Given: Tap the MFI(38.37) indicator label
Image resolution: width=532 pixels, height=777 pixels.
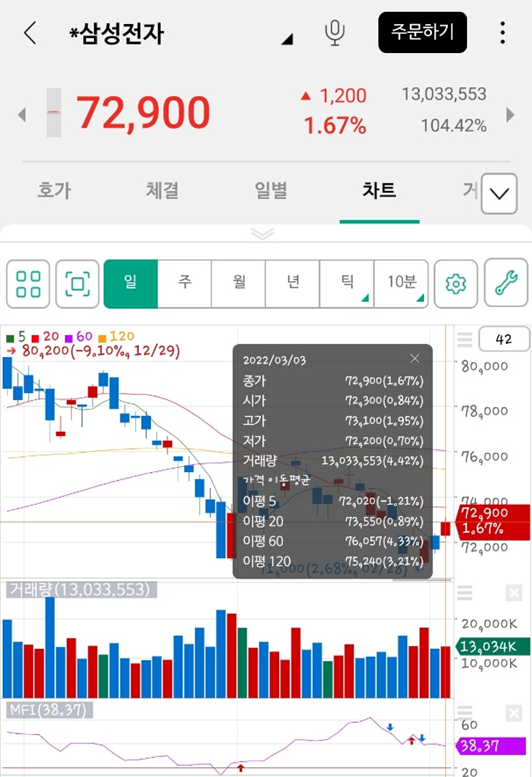Looking at the screenshot, I should (x=49, y=710).
